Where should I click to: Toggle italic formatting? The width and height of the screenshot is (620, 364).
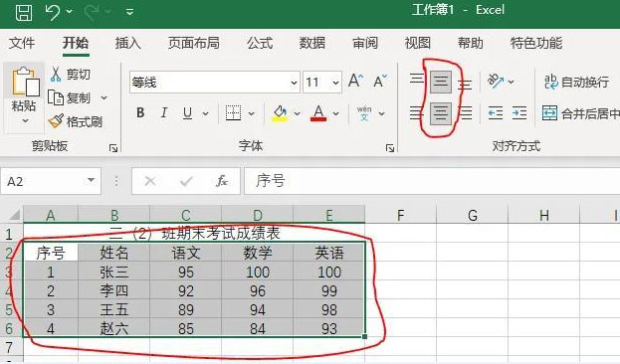pyautogui.click(x=163, y=113)
